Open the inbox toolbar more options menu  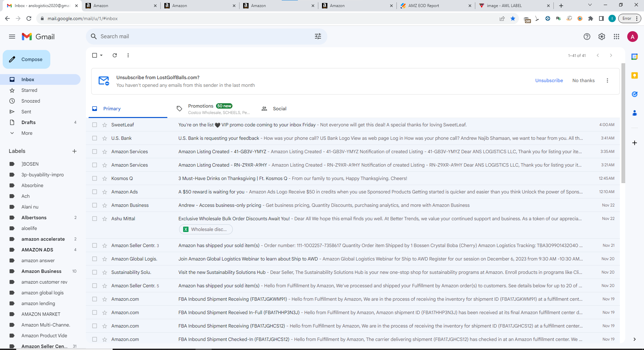coord(128,55)
